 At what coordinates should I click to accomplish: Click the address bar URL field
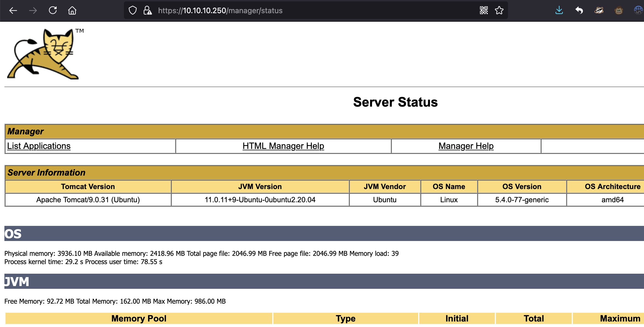coord(302,10)
